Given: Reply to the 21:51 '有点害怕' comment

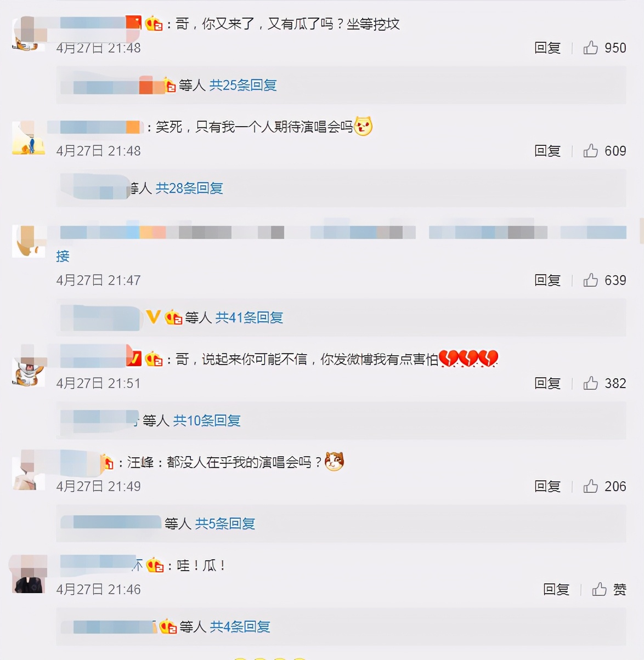Looking at the screenshot, I should coord(547,383).
